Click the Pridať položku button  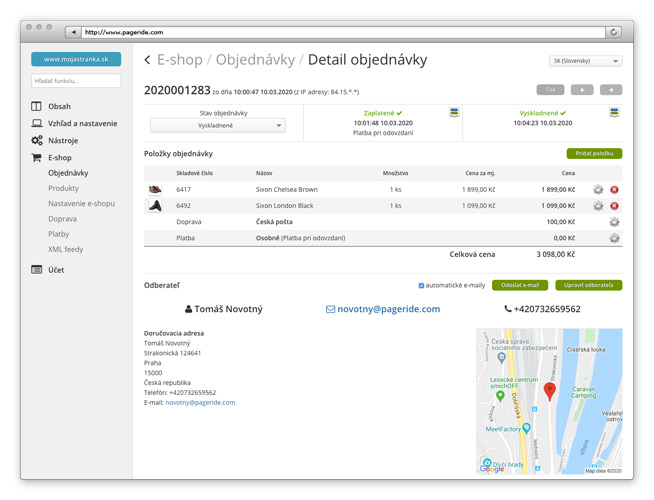click(x=594, y=154)
